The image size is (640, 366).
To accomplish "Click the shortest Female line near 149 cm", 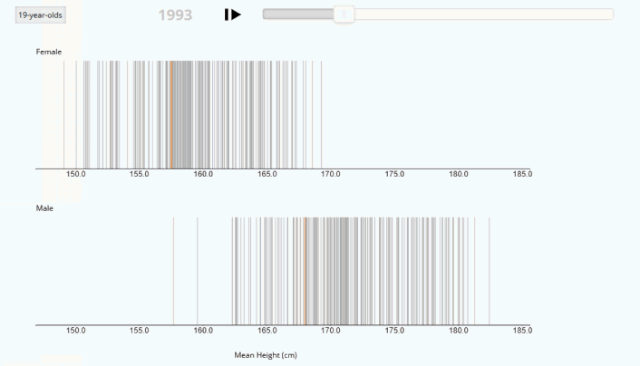I will coord(64,115).
